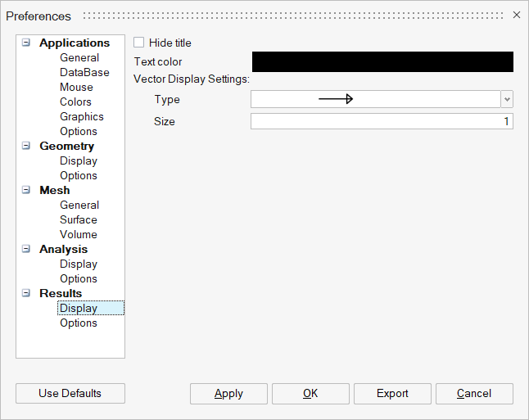Screen dimensions: 529x420
Task: Open Surface settings under Mesh
Action: coord(78,219)
